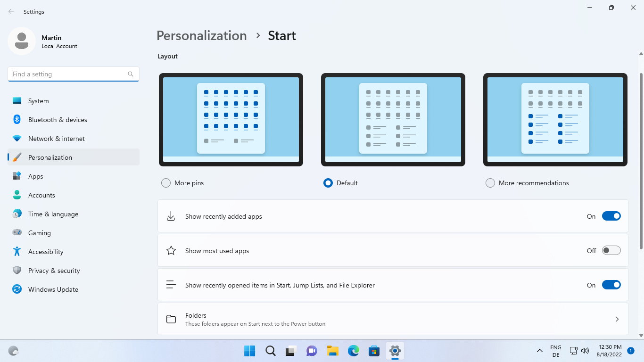
Task: Click the Accessibility person icon
Action: pyautogui.click(x=17, y=251)
